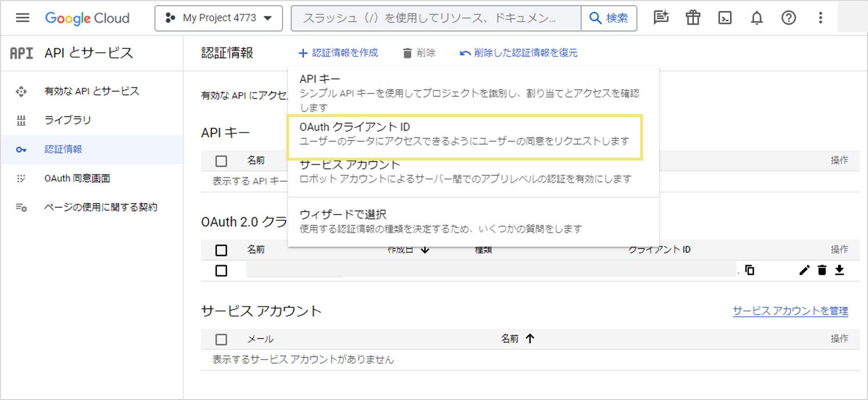
Task: Download the OAuth client JSON
Action: pos(840,270)
